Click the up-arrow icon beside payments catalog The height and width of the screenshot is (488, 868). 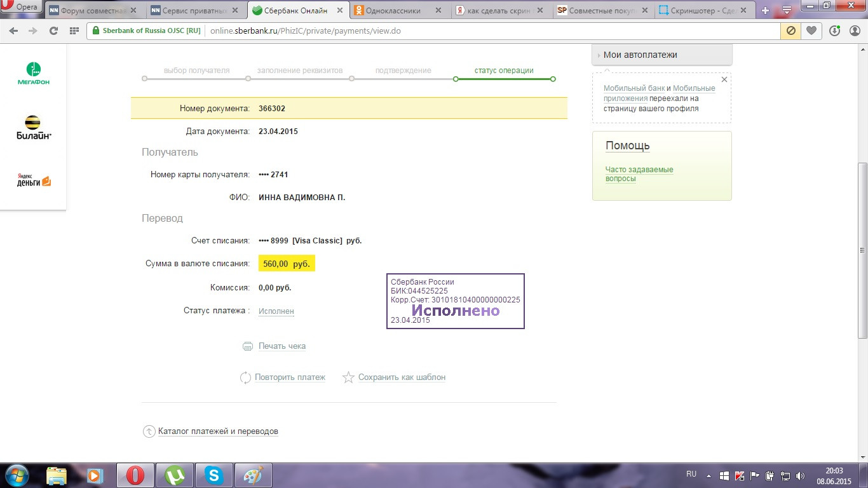coord(149,431)
